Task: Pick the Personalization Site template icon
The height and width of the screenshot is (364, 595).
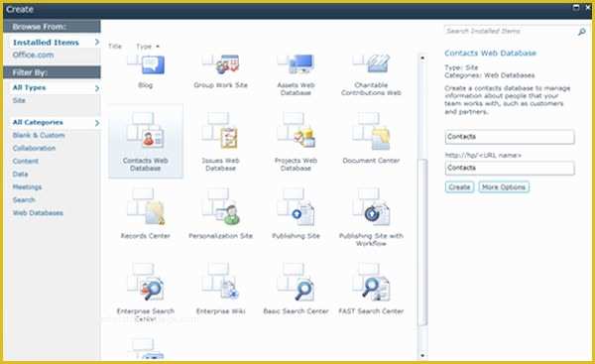Action: [x=220, y=206]
